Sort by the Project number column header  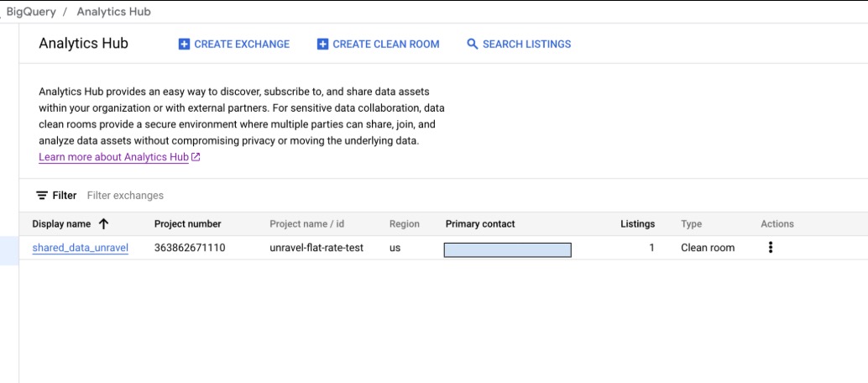187,224
